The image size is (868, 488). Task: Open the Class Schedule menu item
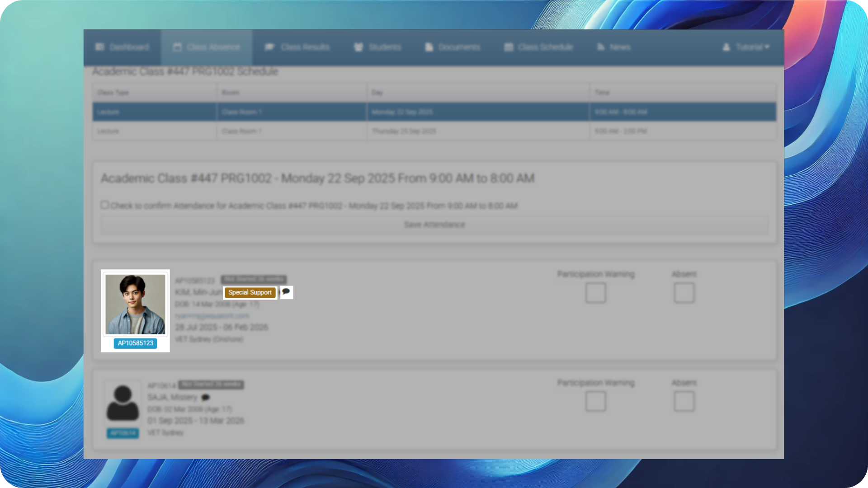[x=545, y=47]
